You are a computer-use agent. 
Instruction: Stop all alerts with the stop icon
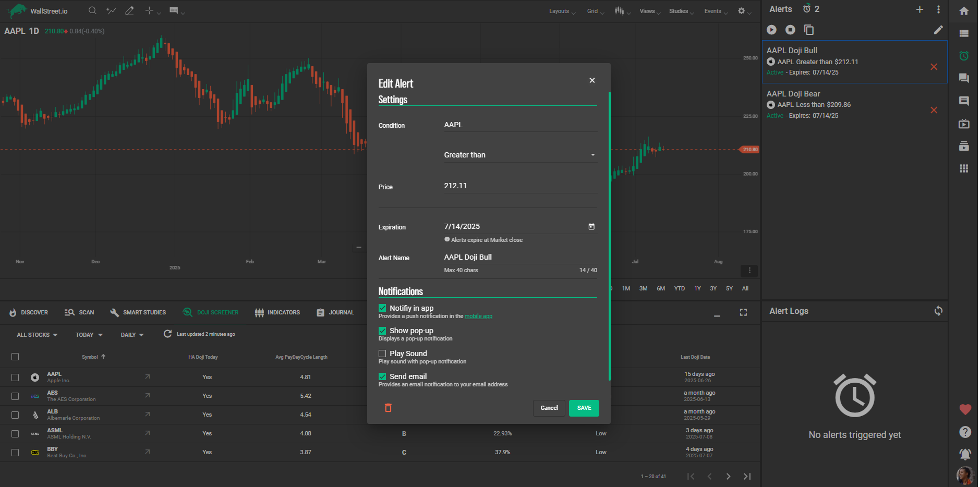pos(790,30)
